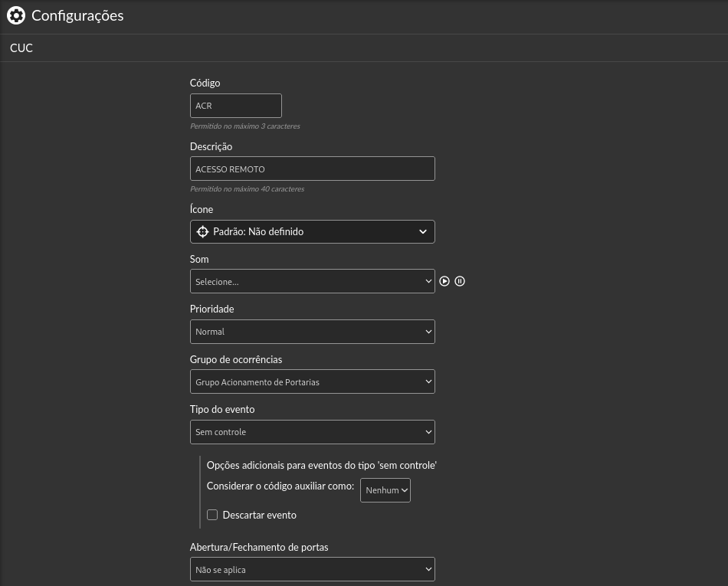Viewport: 728px width, 586px height.
Task: Click the Descartar evento label
Action: 260,515
